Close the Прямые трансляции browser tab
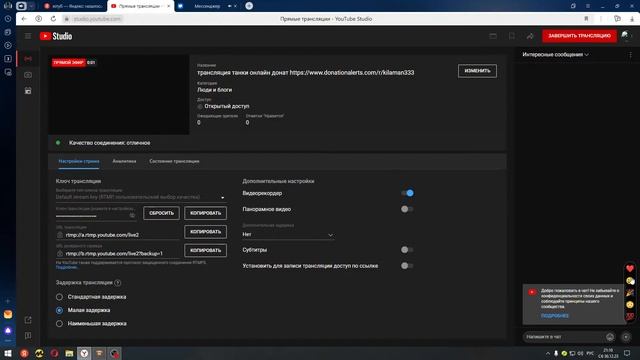 (x=169, y=6)
